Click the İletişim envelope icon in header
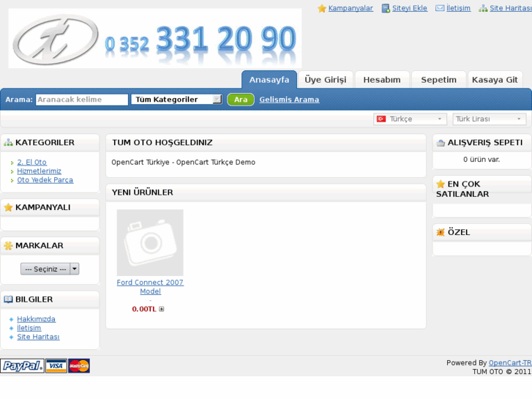Viewport: 532px width, 399px height. 440,8
